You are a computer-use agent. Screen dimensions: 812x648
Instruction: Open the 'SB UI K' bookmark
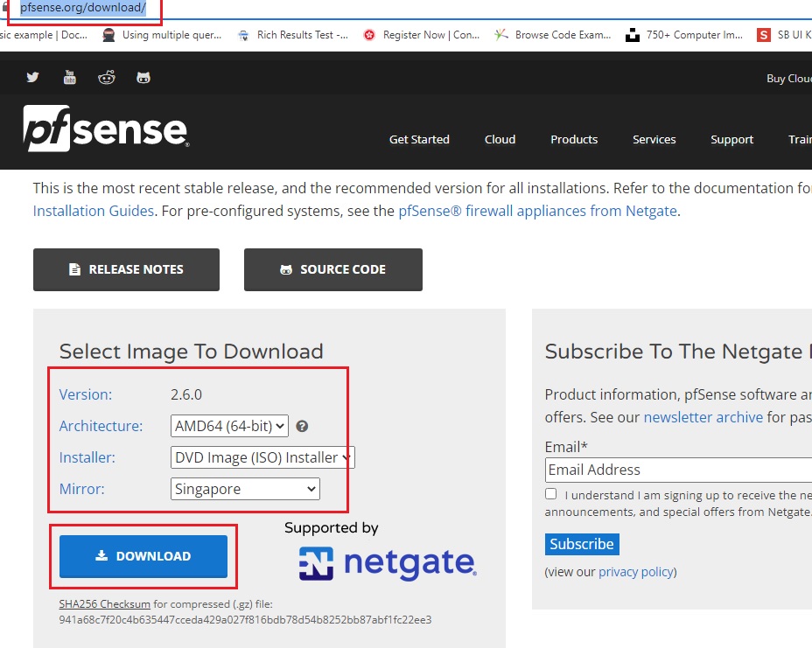784,35
